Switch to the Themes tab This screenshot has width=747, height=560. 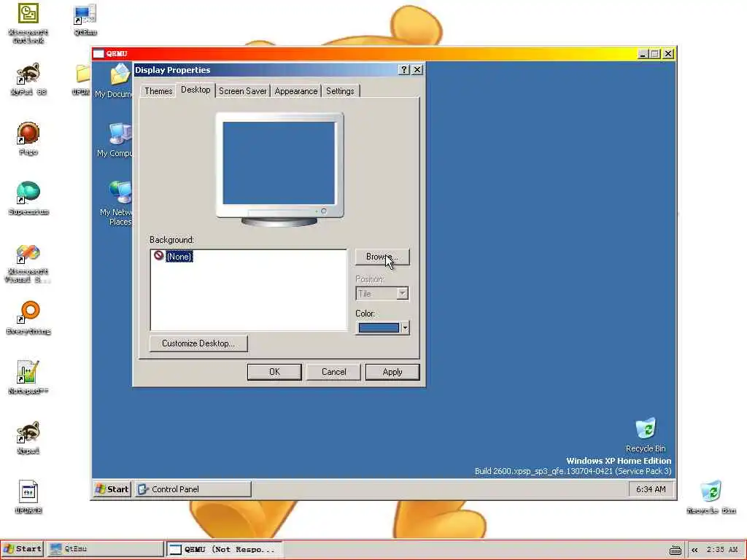[x=158, y=91]
